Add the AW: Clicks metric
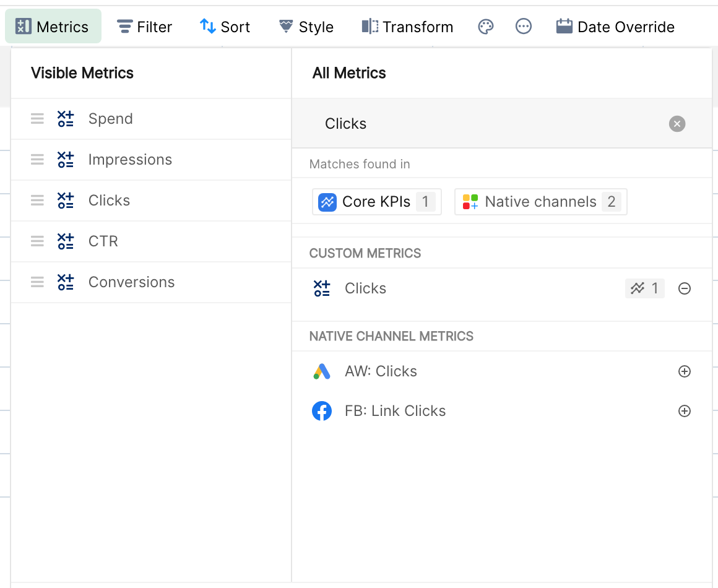 (684, 371)
